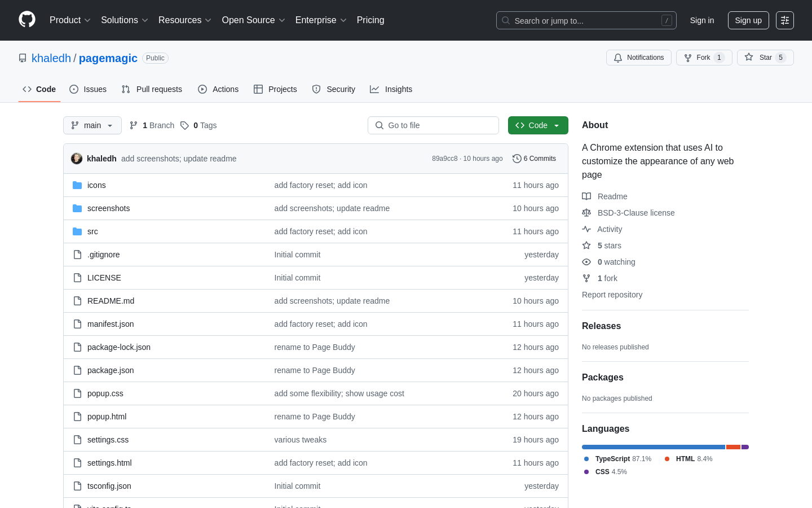Click the file icon beside manifest.json
812x508 pixels.
[77, 324]
